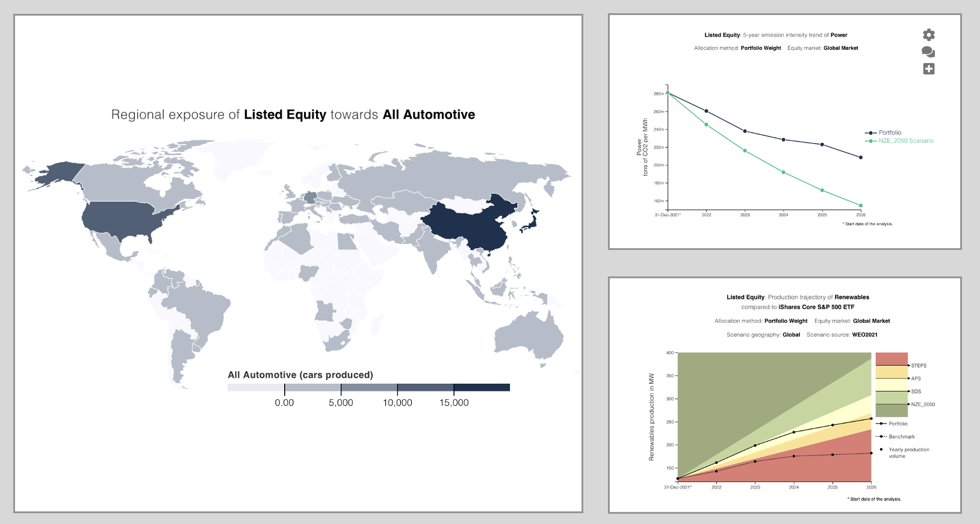Click 'Global' scenario geography value
Image resolution: width=980 pixels, height=524 pixels.
pyautogui.click(x=791, y=335)
